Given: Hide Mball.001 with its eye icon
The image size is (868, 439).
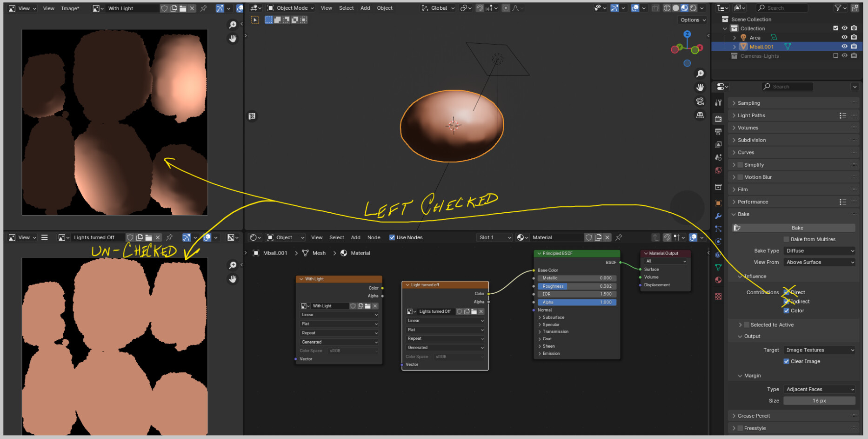Looking at the screenshot, I should [844, 47].
